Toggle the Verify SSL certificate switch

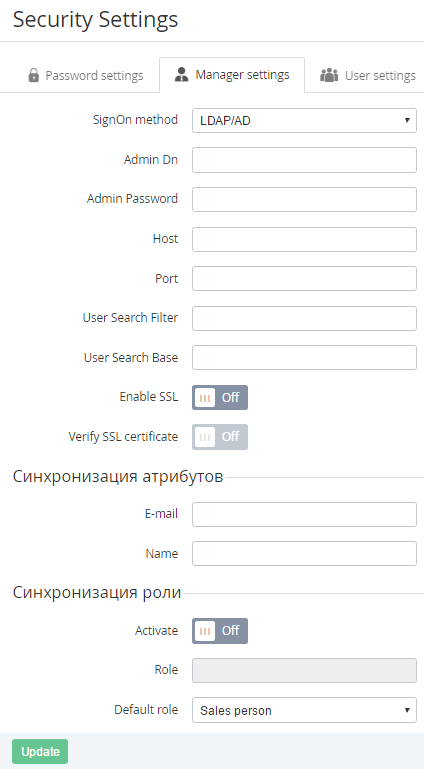coord(220,437)
